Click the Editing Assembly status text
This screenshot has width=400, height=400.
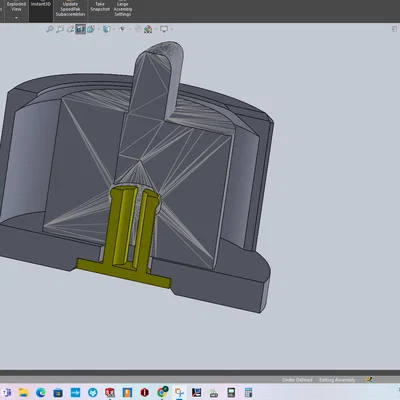click(x=337, y=380)
